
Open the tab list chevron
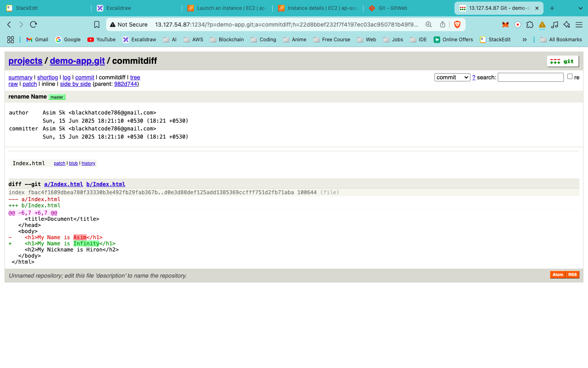coord(580,8)
